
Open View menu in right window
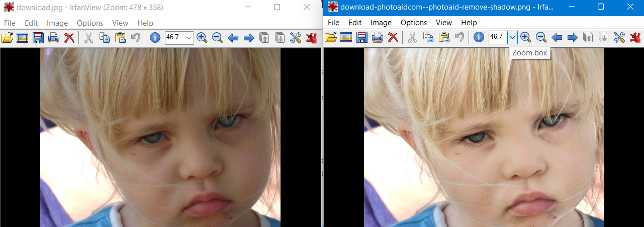pyautogui.click(x=444, y=23)
